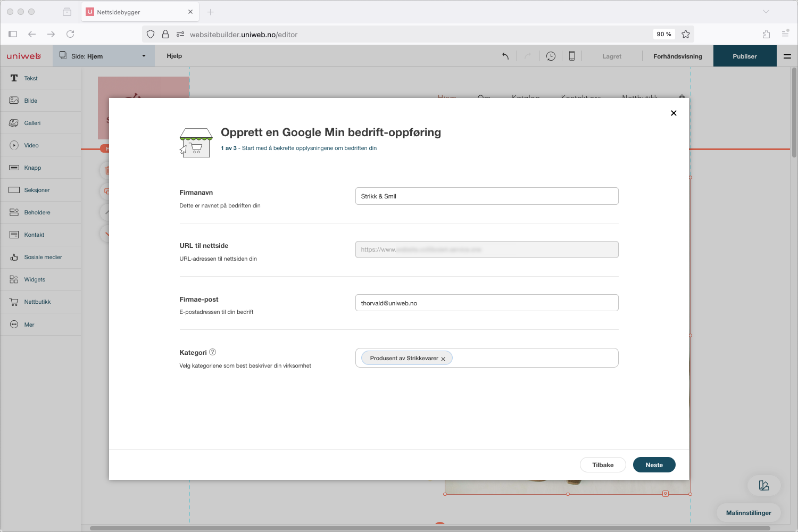
Task: Click the uniweb logo
Action: coord(24,56)
